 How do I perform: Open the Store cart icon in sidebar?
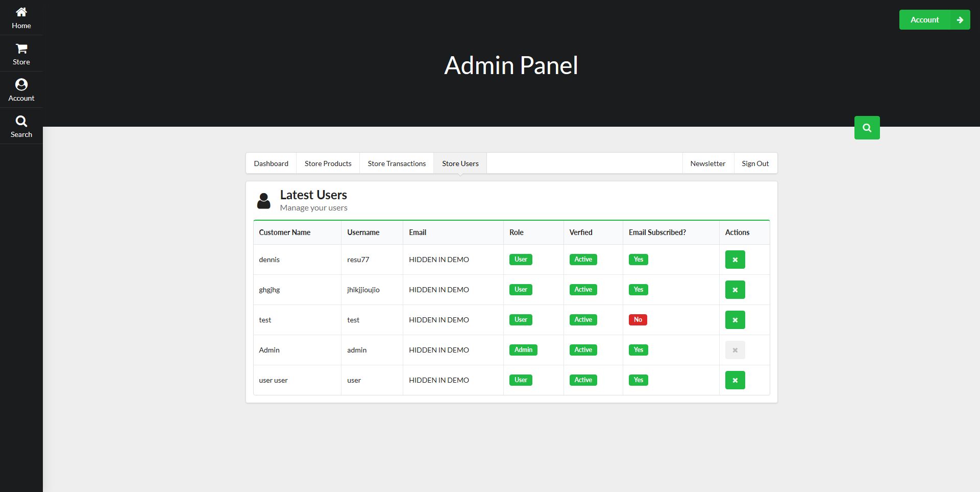(21, 49)
